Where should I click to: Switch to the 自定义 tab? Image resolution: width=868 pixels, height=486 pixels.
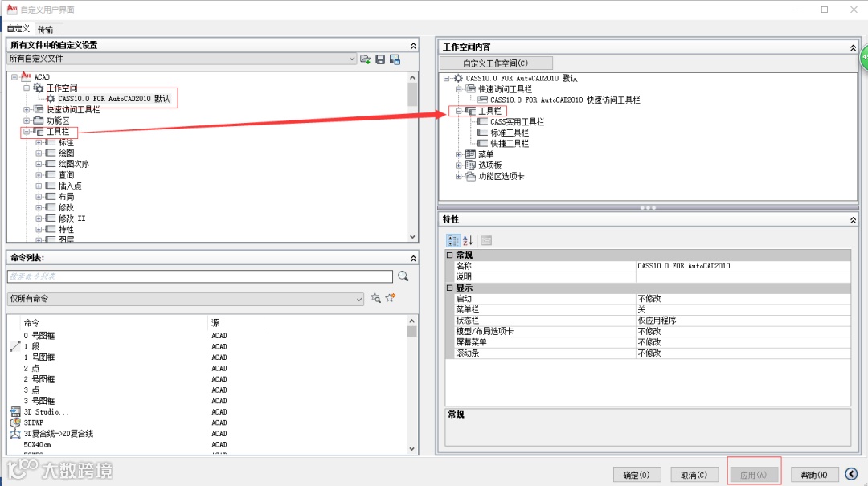point(18,29)
